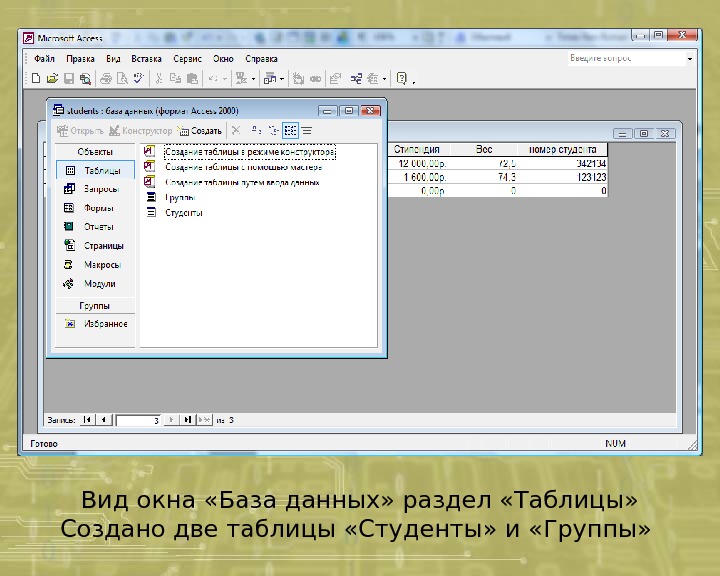Click the Paste clipboard toolbar icon
The height and width of the screenshot is (576, 720).
(x=192, y=79)
